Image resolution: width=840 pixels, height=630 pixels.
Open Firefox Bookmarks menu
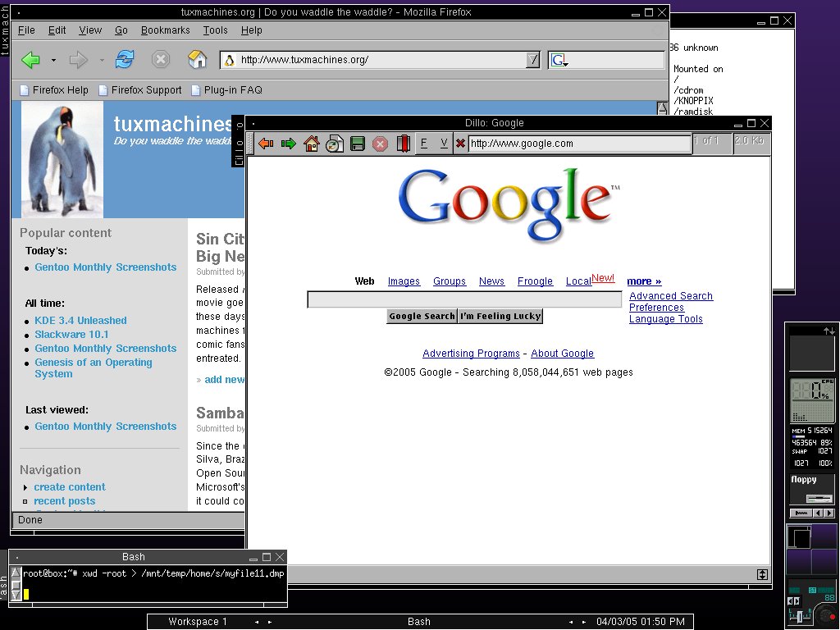[165, 30]
